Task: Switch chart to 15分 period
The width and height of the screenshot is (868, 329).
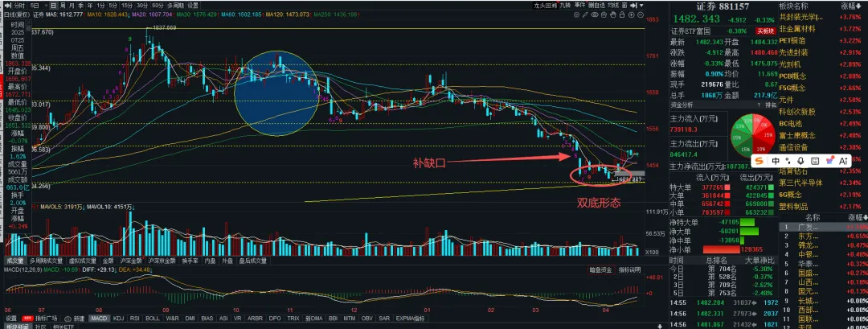Action: [127, 6]
